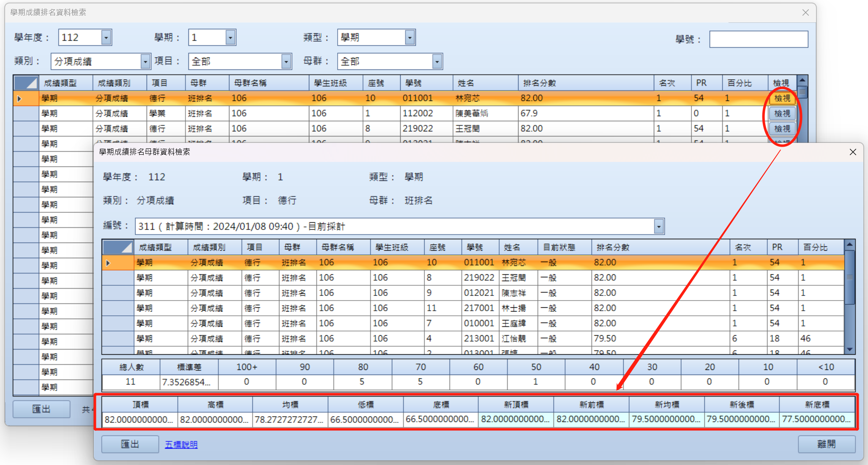Close the 母群資料檢索 dialog
The height and width of the screenshot is (465, 868).
(x=852, y=152)
